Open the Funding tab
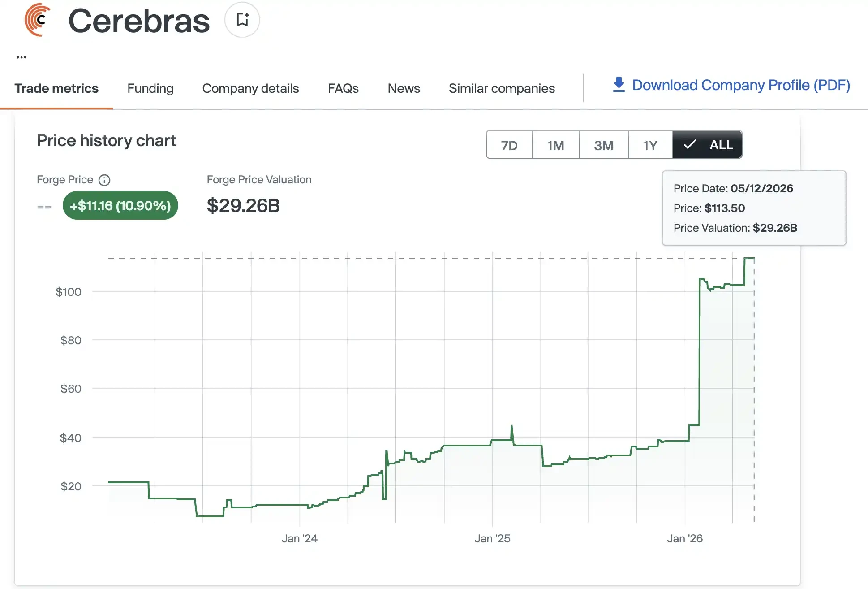 point(150,88)
